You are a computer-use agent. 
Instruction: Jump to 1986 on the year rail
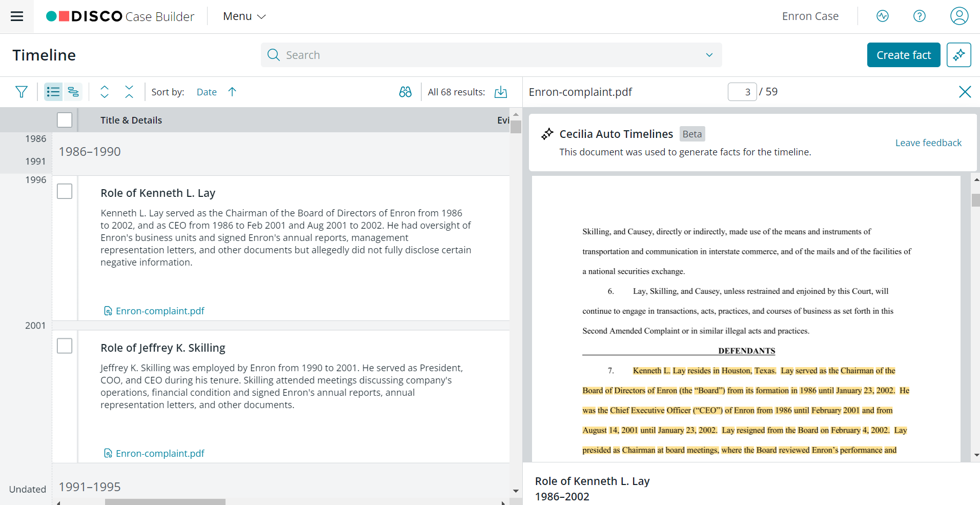pos(35,139)
